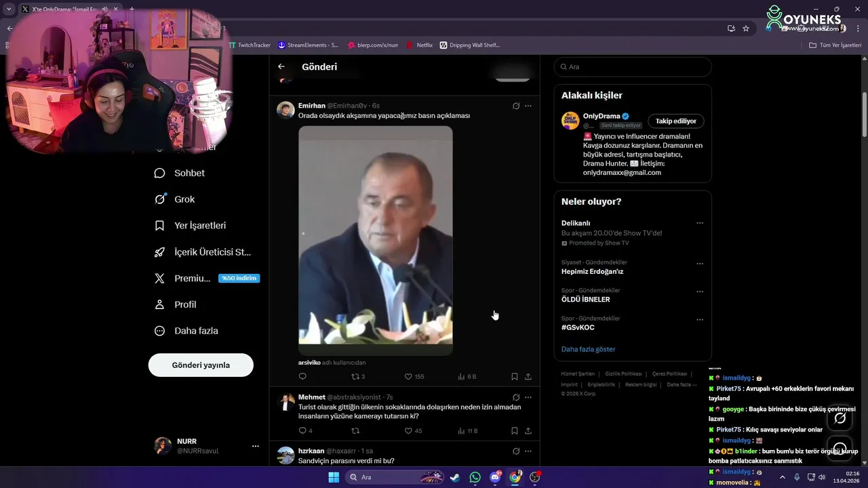Share Mehmet's post
The width and height of the screenshot is (868, 488).
point(528,430)
